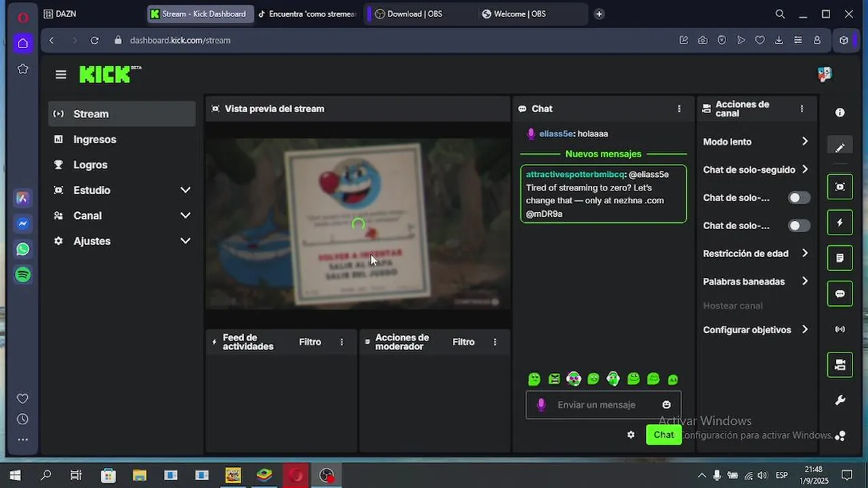
Task: Open a new browser tab
Action: pos(599,14)
